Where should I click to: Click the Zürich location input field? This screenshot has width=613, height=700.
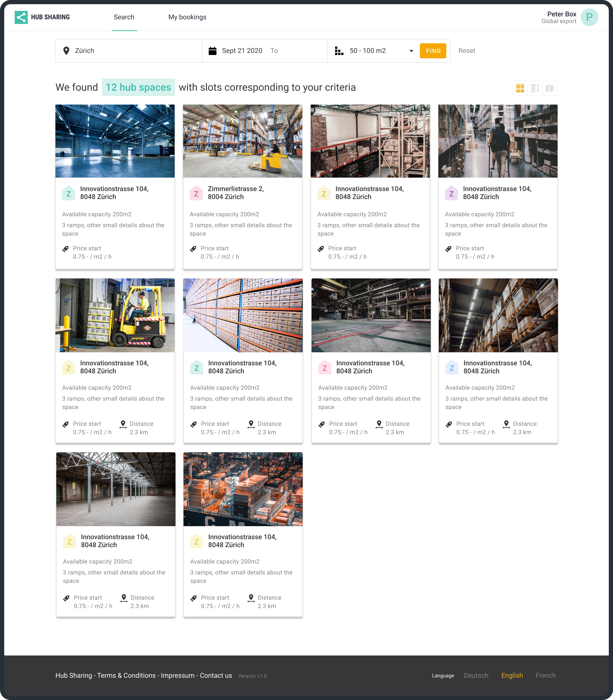[133, 51]
